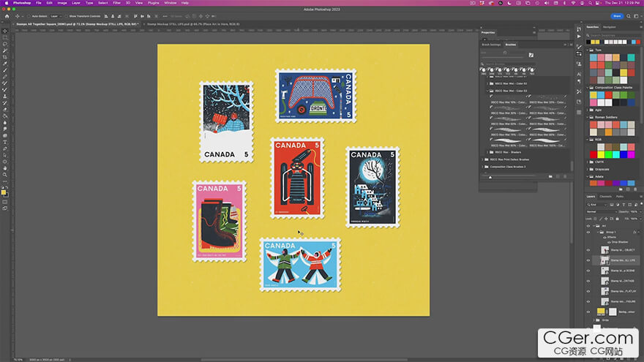The image size is (644, 362).
Task: Click the filter by pixel layers icon
Action: coord(612,204)
